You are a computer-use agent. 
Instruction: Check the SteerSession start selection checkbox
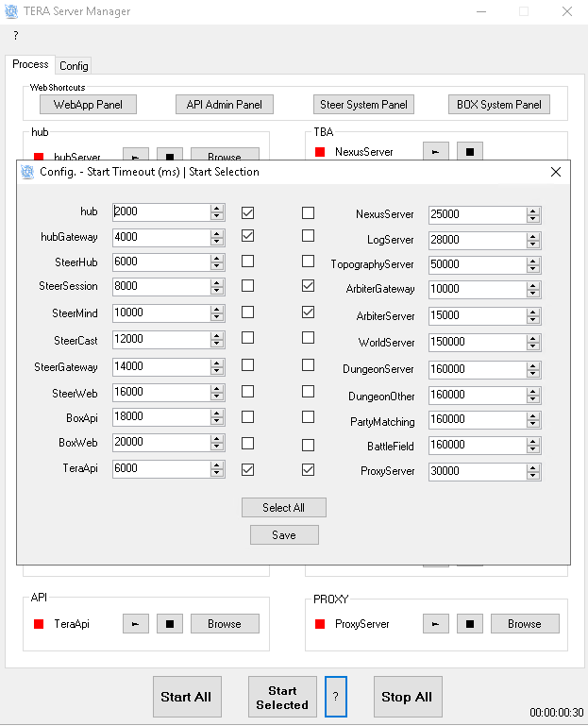click(x=247, y=286)
